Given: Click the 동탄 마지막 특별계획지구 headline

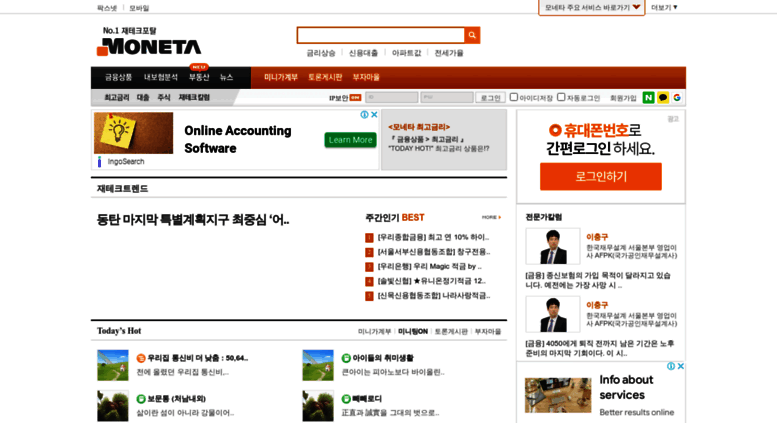Looking at the screenshot, I should pos(193,219).
